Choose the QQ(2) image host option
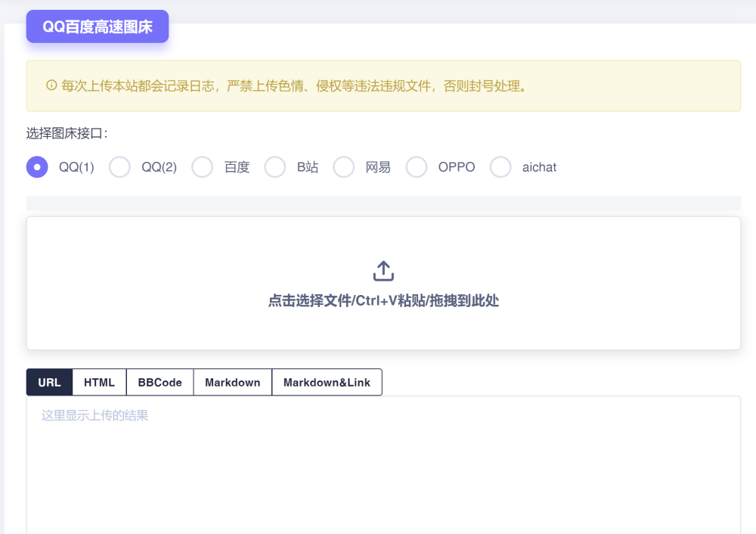Viewport: 756px width, 534px height. [120, 167]
